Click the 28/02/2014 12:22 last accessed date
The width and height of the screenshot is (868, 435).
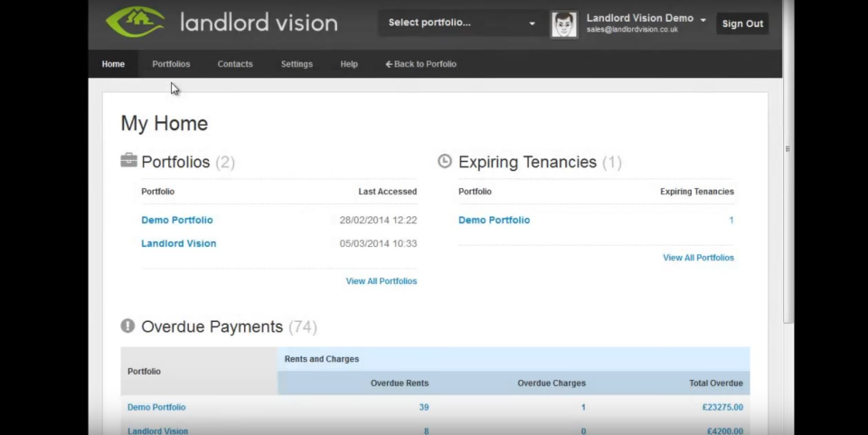[378, 221]
